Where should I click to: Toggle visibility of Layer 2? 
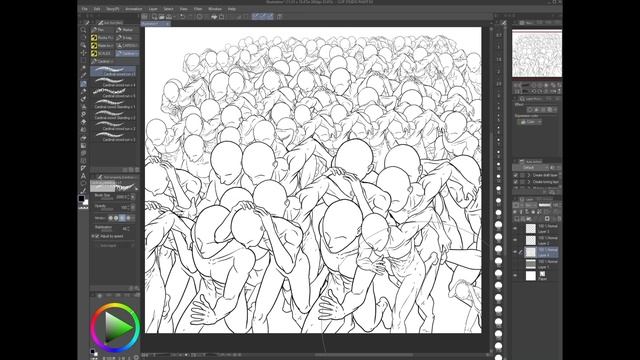(x=515, y=240)
